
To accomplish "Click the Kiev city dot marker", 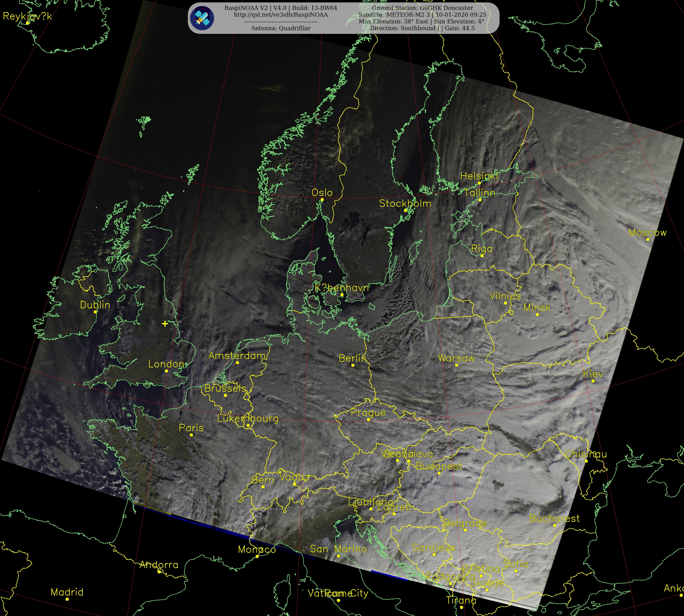I will pyautogui.click(x=593, y=381).
